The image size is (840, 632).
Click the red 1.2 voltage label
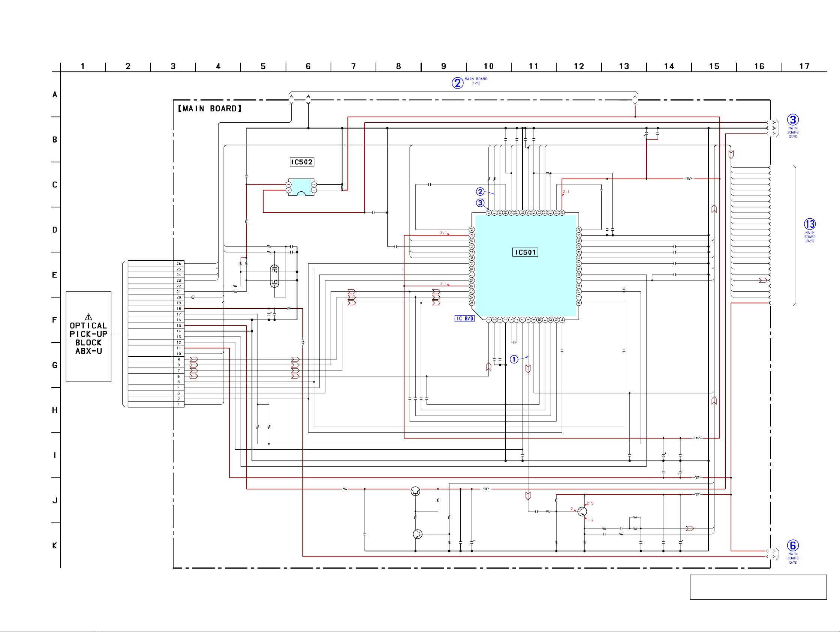590,520
